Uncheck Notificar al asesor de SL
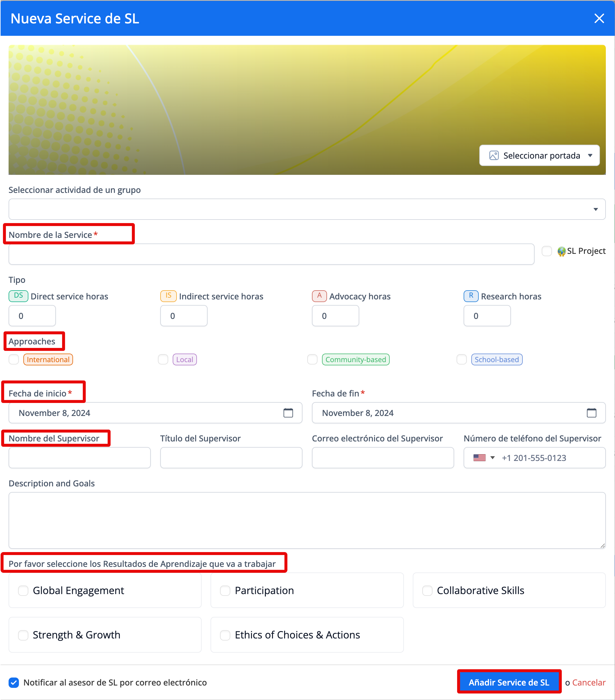615x700 pixels. [x=14, y=683]
